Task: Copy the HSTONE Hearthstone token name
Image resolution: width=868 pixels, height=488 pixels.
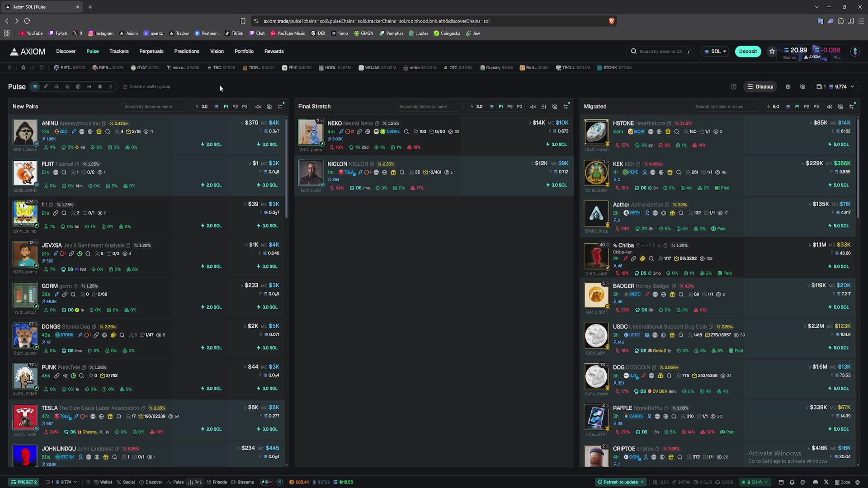Action: coord(669,123)
